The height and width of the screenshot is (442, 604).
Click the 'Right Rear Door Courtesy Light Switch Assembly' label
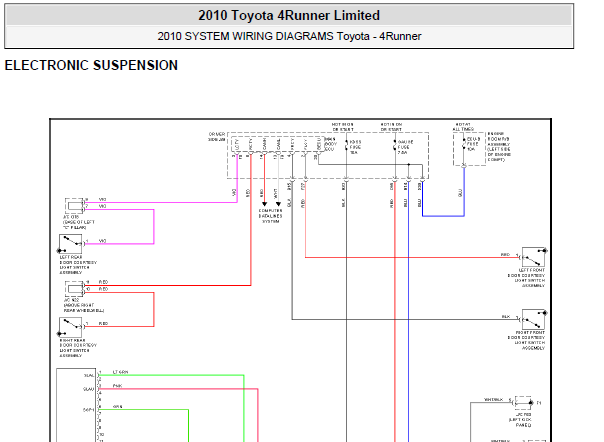click(78, 348)
